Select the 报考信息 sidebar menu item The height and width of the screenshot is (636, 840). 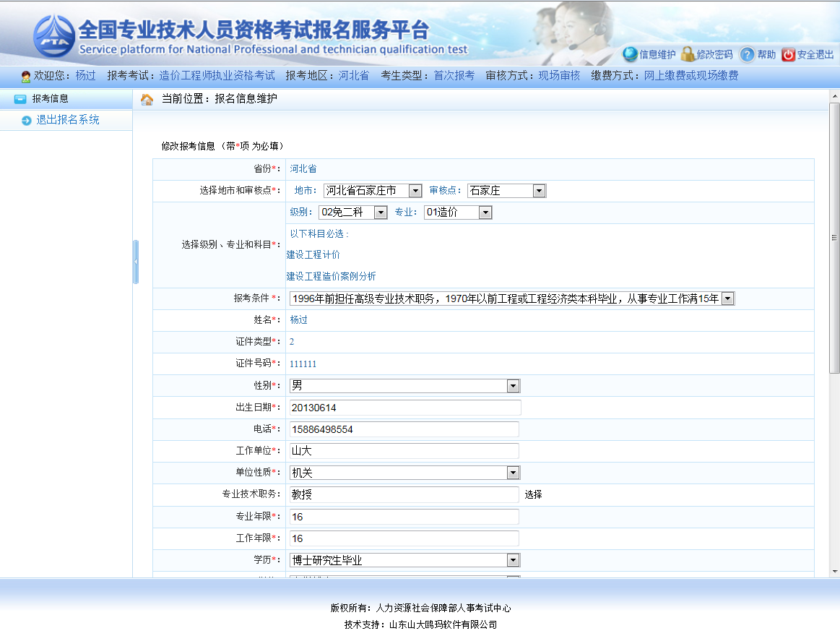[x=50, y=99]
